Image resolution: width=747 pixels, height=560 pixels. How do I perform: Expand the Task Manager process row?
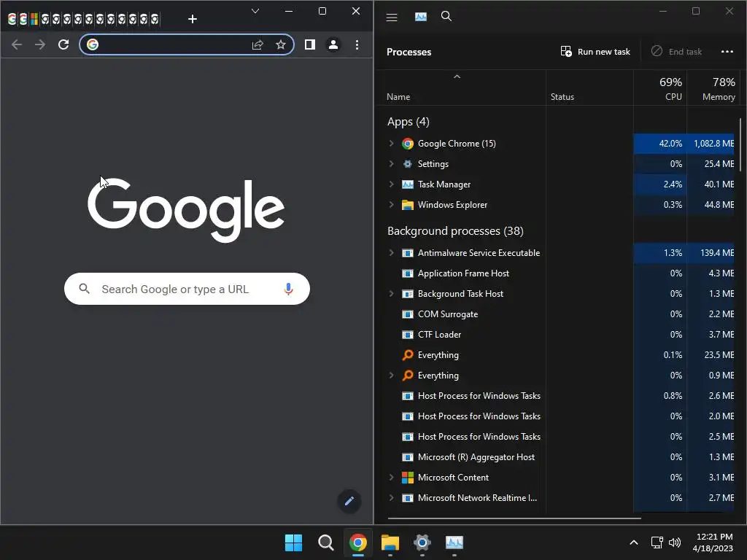pyautogui.click(x=391, y=184)
